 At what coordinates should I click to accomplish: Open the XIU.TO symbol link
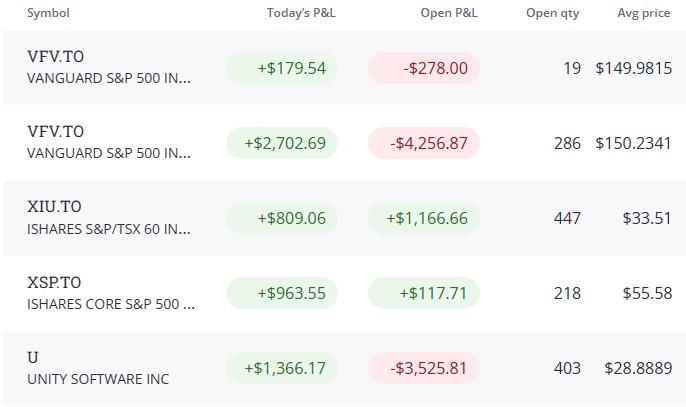(54, 207)
